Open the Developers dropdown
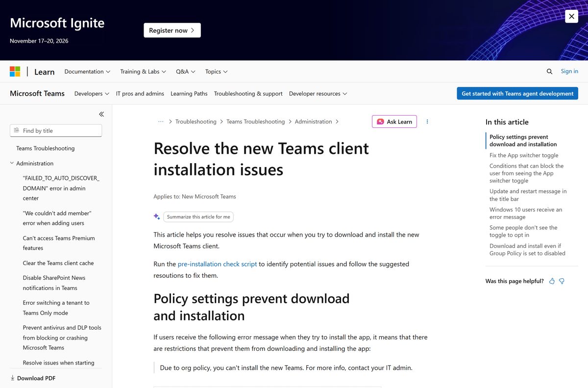Screen dimensions: 588x388 click(x=92, y=94)
